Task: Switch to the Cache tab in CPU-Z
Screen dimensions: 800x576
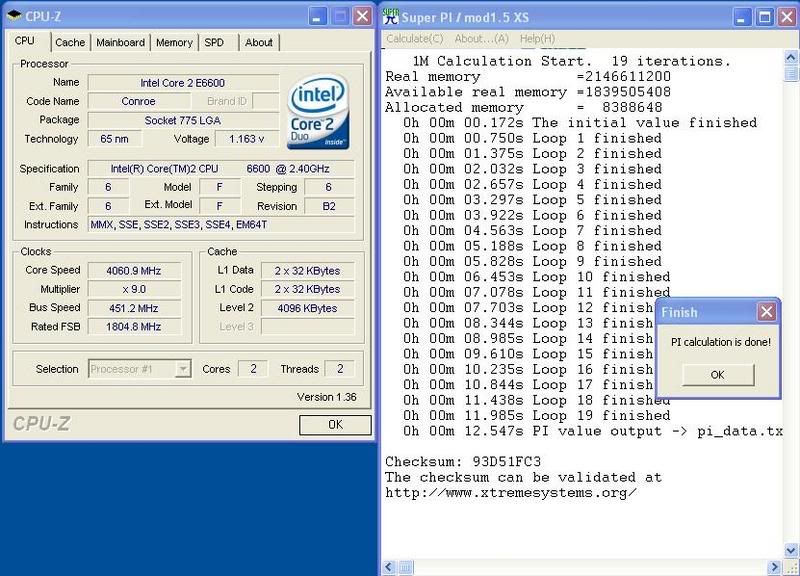Action: click(70, 43)
